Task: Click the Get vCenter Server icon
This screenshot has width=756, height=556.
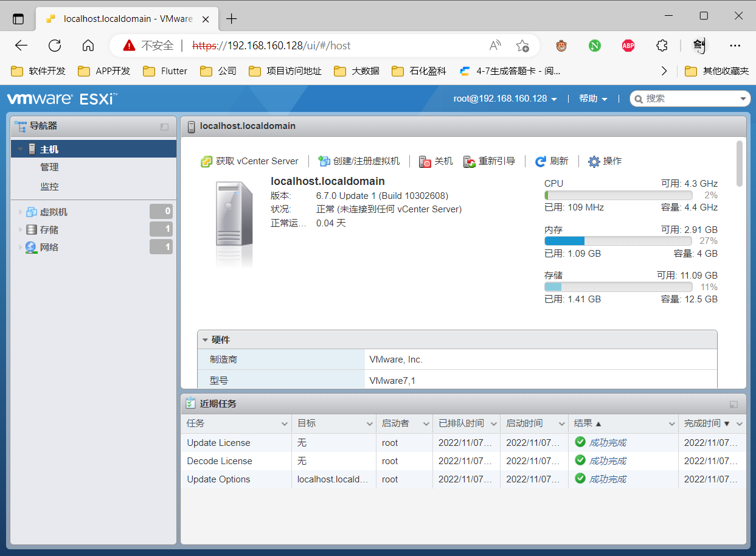Action: point(207,161)
